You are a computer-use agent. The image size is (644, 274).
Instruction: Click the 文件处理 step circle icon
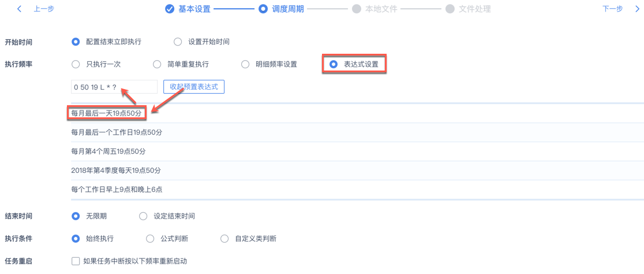point(450,9)
